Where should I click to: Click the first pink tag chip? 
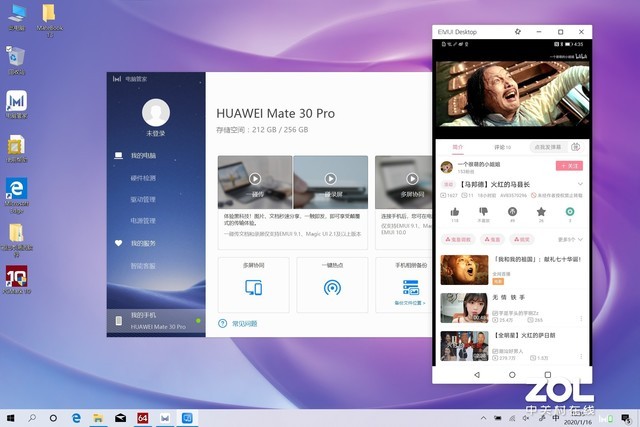[x=458, y=239]
